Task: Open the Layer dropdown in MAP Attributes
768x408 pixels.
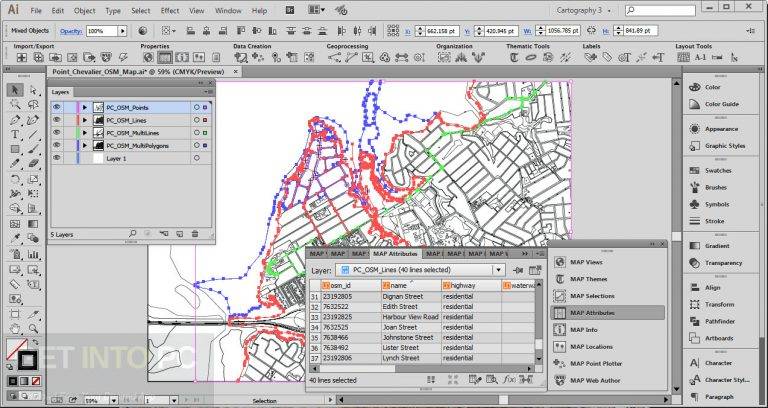Action: point(499,270)
